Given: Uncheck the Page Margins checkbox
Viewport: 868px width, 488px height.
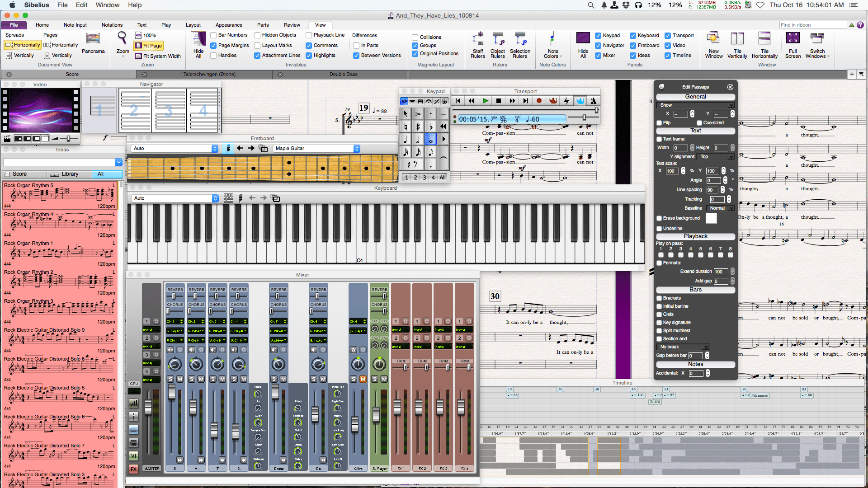Looking at the screenshot, I should [214, 45].
